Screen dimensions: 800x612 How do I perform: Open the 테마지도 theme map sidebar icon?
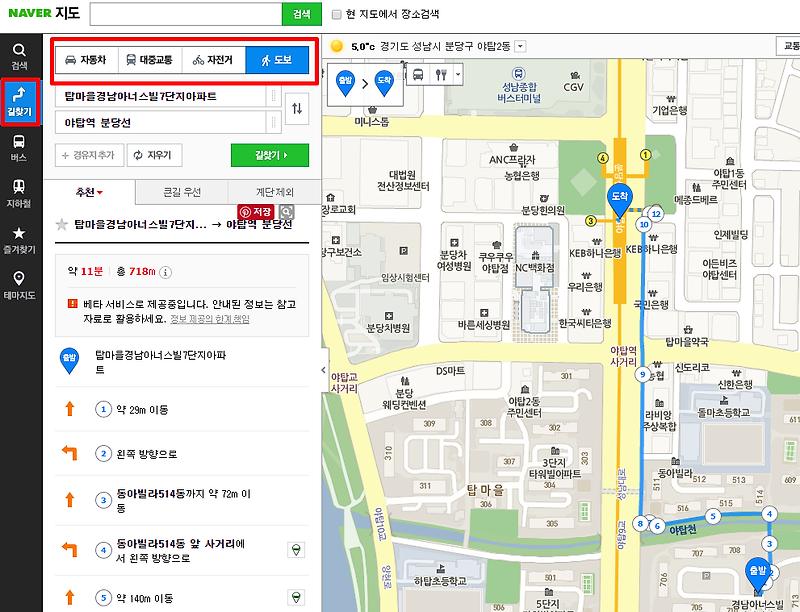click(19, 286)
